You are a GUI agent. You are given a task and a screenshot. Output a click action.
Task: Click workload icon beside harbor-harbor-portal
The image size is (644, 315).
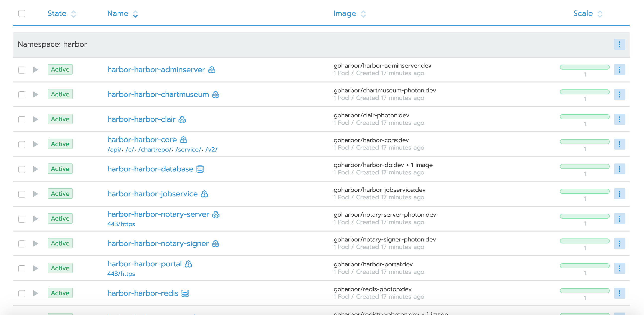point(188,264)
